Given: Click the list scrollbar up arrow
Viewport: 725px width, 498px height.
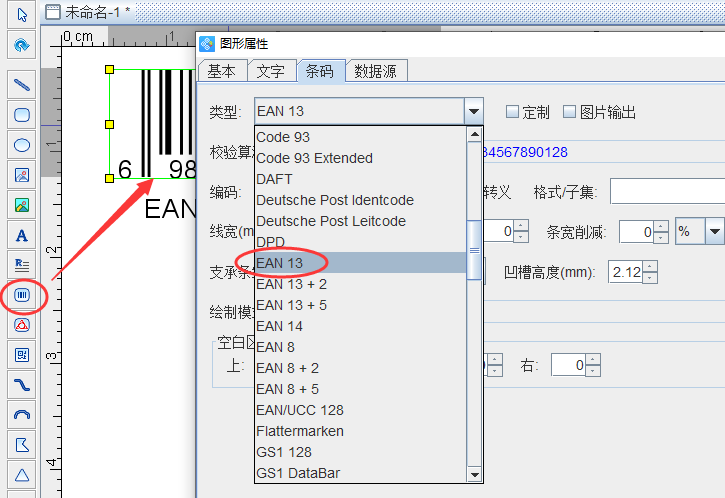Looking at the screenshot, I should click(474, 135).
